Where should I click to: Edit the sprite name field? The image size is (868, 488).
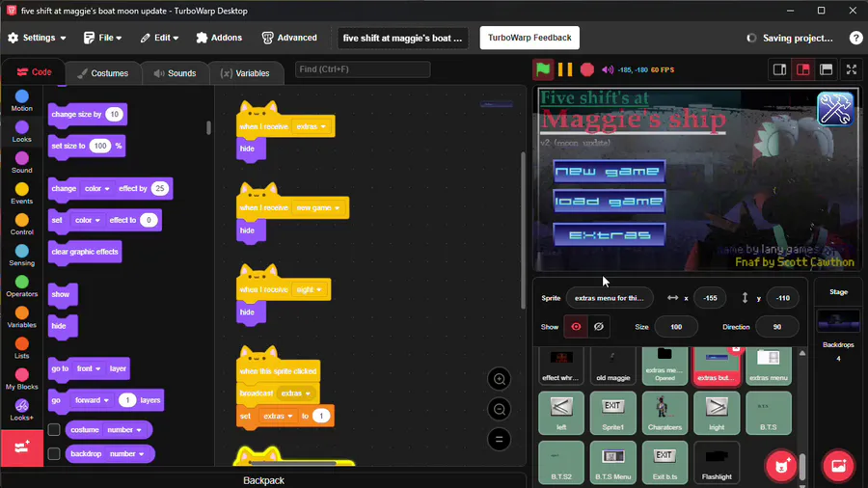[609, 298]
